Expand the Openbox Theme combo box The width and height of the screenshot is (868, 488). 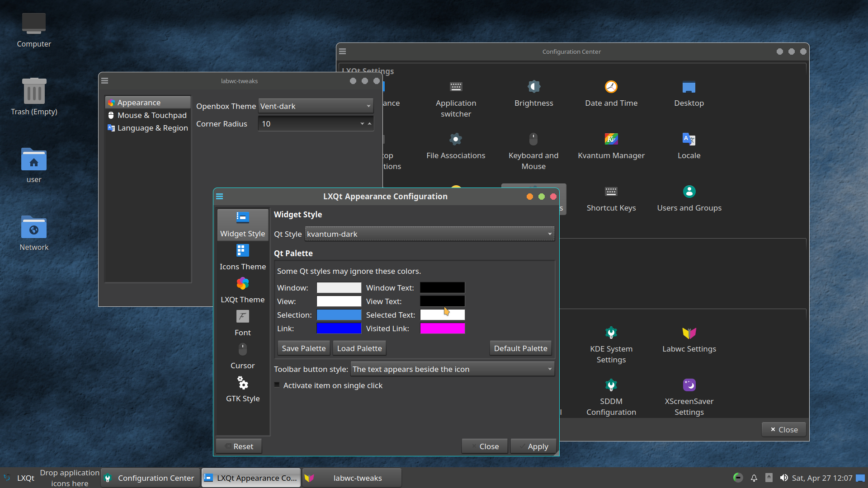[316, 106]
